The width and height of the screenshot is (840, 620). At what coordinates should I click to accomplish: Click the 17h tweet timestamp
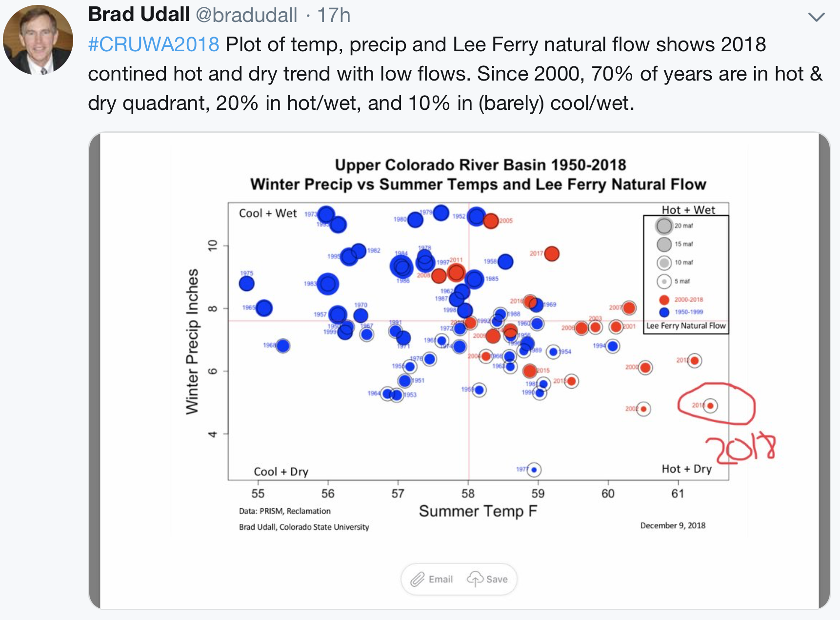tap(334, 16)
